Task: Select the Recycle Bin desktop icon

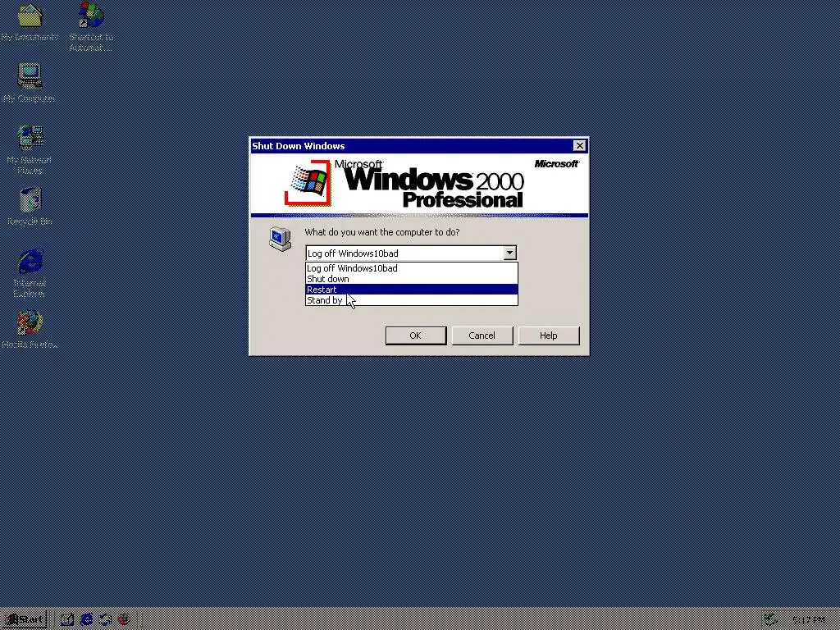Action: tap(30, 206)
